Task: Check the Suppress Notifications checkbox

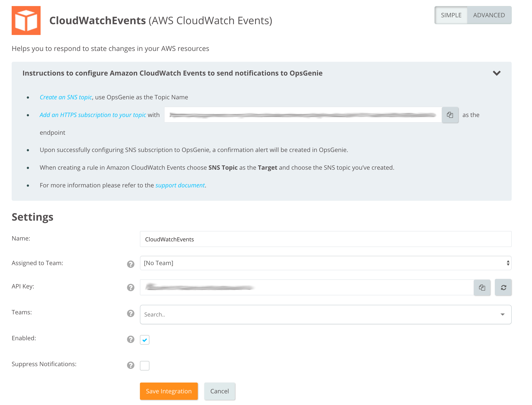Action: [x=145, y=365]
